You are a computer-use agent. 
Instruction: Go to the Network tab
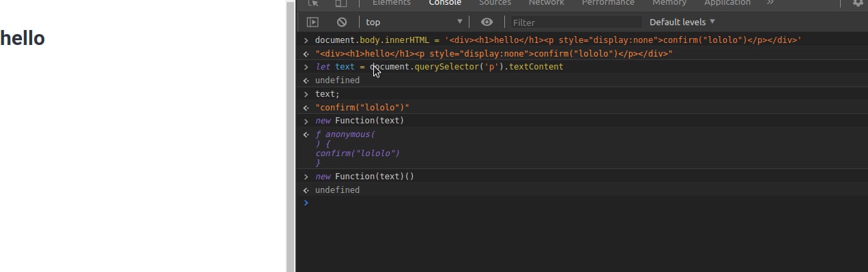(x=546, y=3)
